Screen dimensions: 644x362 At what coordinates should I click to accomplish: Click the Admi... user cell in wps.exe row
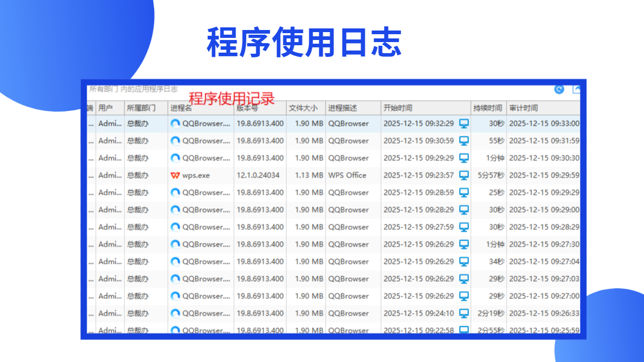click(x=110, y=175)
